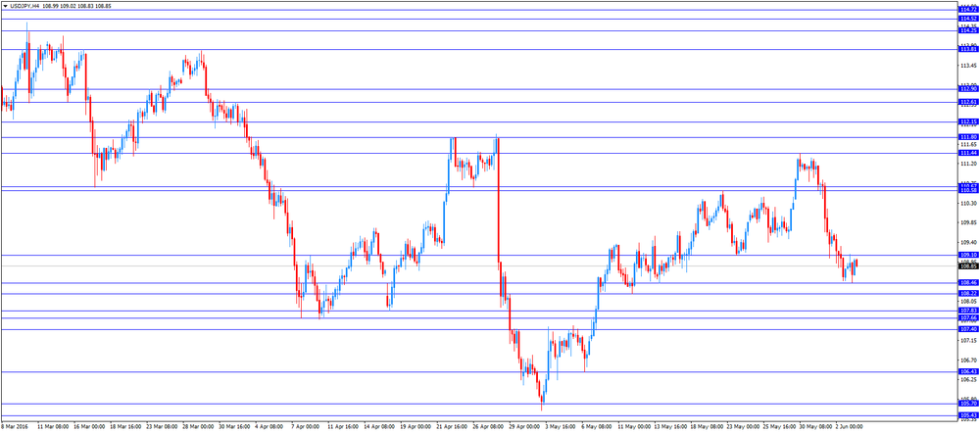Click the 26 Apr 08:00 time label
This screenshot has height=433, width=980.
pos(489,427)
